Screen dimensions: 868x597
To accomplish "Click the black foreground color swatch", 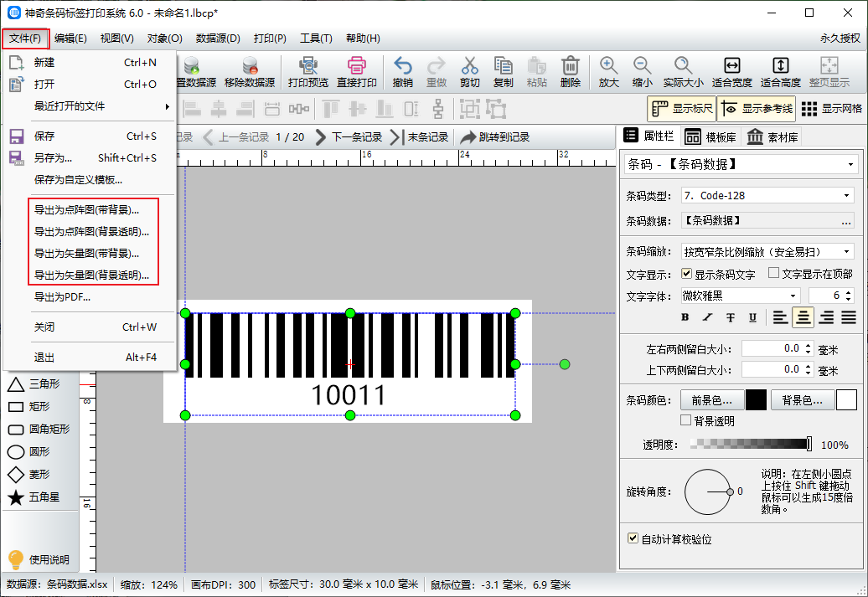I will tap(757, 400).
